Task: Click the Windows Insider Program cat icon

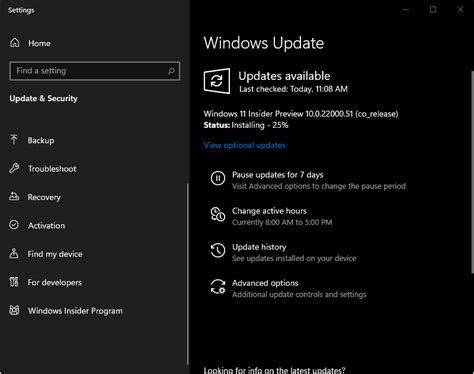Action: (14, 310)
